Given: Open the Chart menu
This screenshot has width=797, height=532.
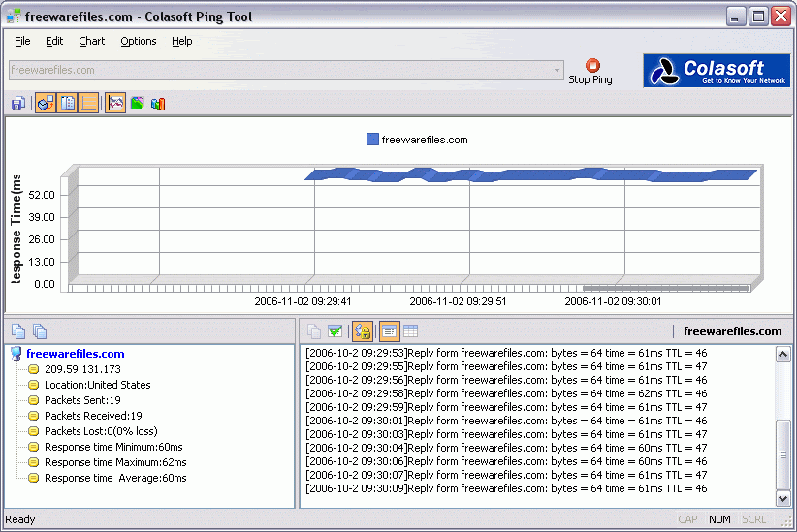Looking at the screenshot, I should 92,41.
